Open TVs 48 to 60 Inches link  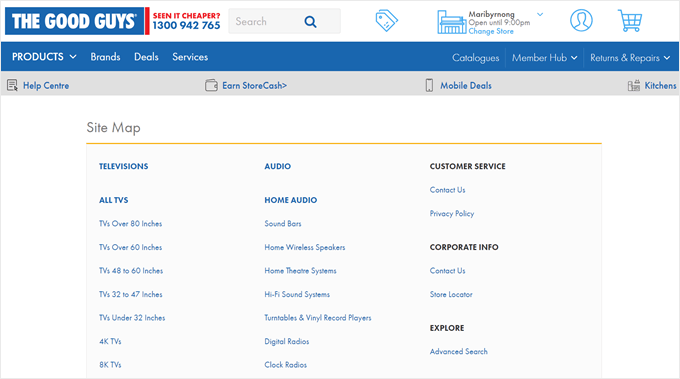(x=131, y=271)
